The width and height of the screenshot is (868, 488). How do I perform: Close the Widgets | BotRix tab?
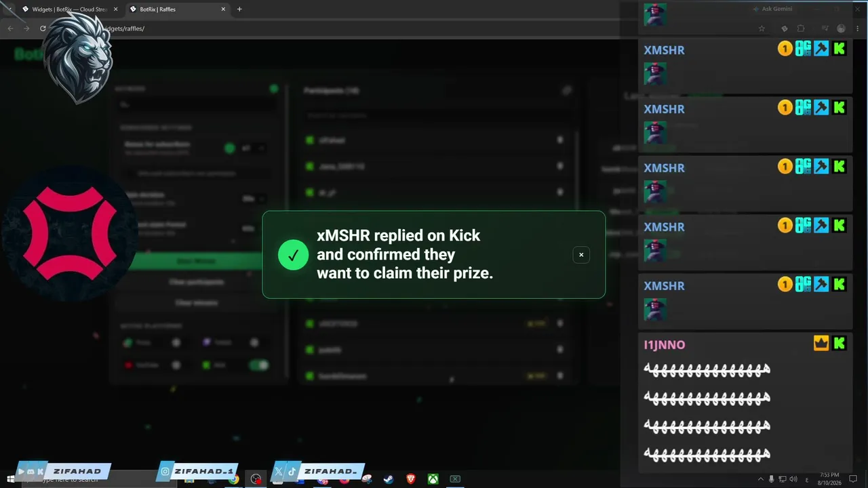115,9
